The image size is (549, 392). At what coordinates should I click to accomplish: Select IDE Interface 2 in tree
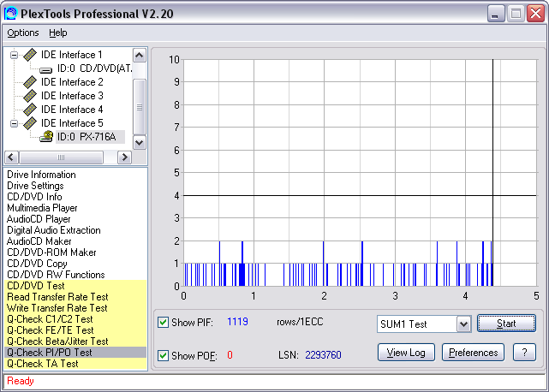click(72, 82)
